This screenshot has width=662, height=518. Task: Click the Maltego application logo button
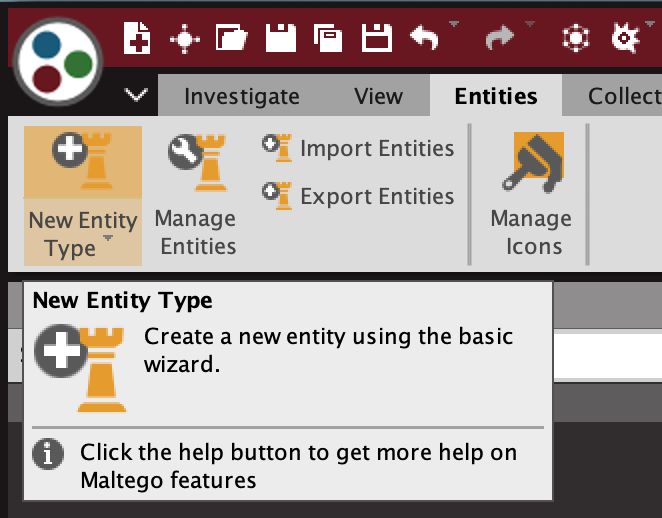tap(58, 61)
